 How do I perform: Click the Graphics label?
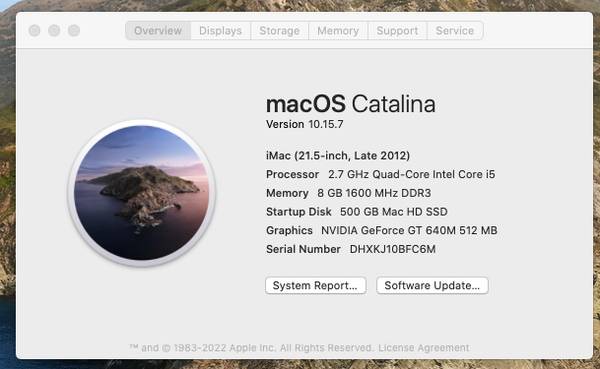coord(289,230)
